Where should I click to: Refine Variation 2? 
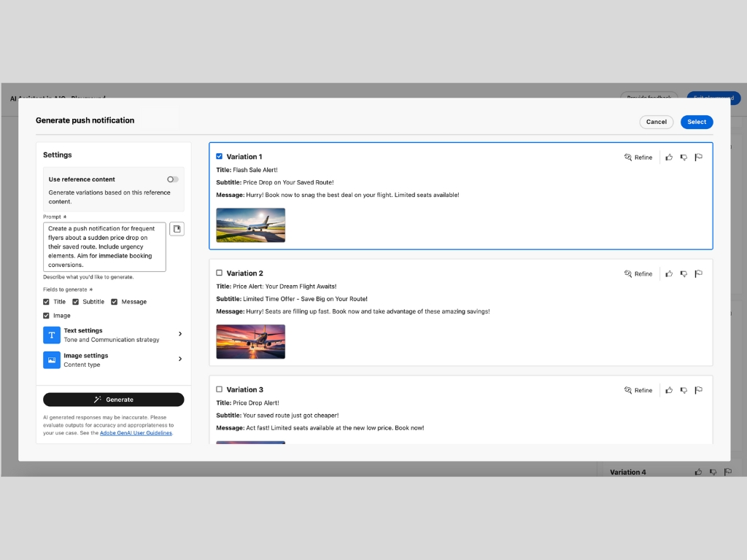[x=638, y=274]
